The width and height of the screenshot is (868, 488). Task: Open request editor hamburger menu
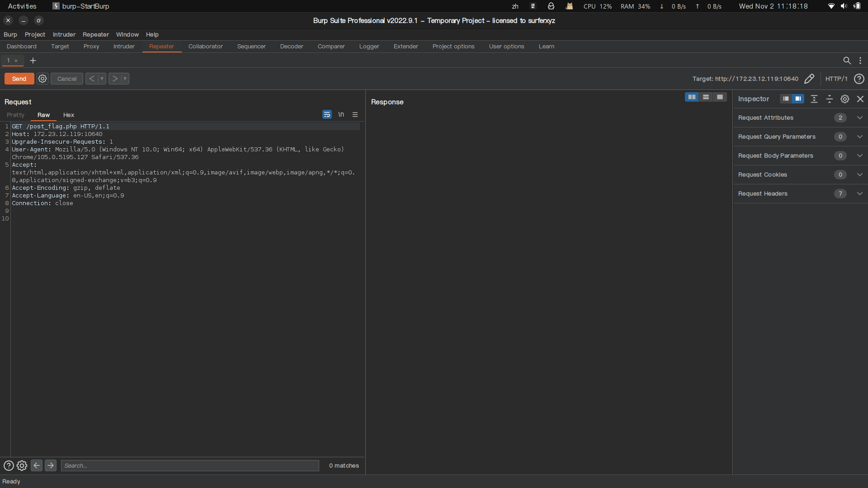[x=355, y=115]
